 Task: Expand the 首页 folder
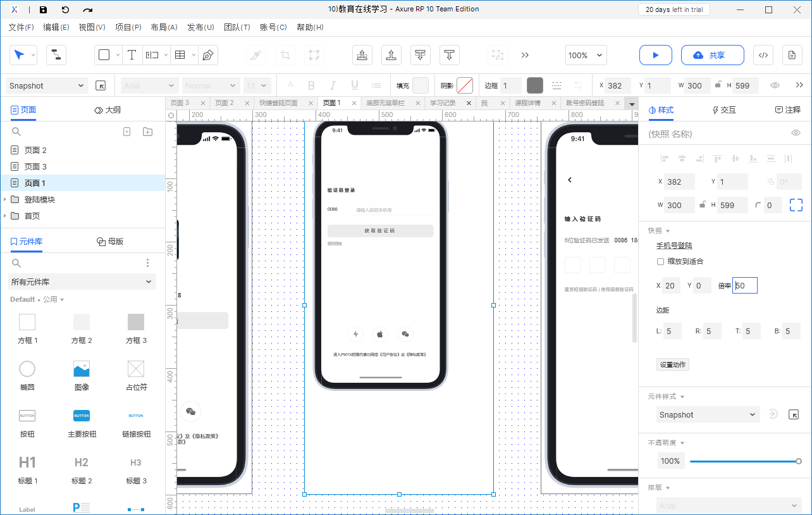6,216
